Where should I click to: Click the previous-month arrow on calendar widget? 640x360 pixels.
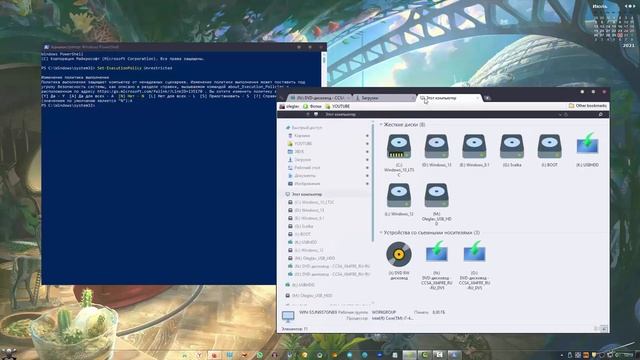point(627,6)
